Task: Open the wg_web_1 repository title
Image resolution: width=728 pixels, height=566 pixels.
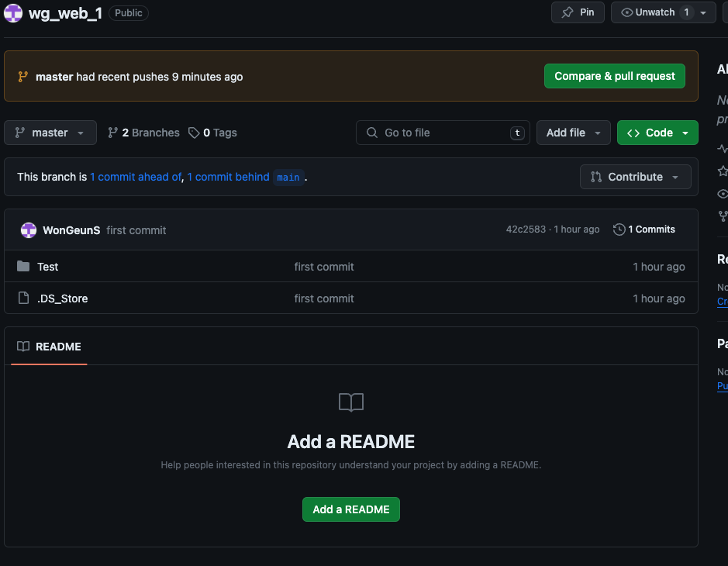Action: click(65, 13)
